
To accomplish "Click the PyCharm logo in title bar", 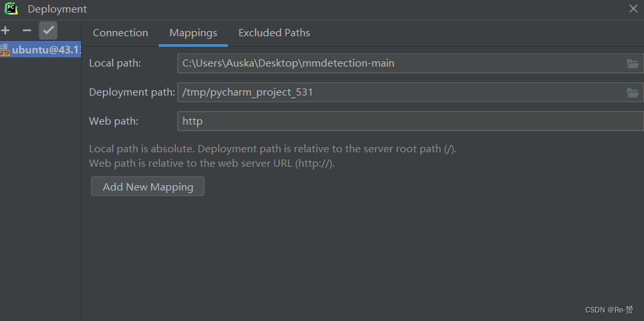I will tap(11, 9).
